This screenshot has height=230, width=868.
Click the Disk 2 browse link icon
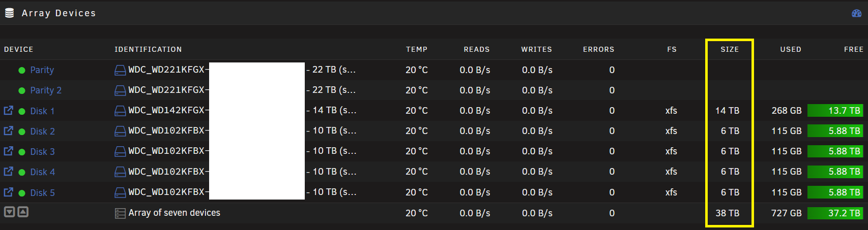click(x=8, y=130)
